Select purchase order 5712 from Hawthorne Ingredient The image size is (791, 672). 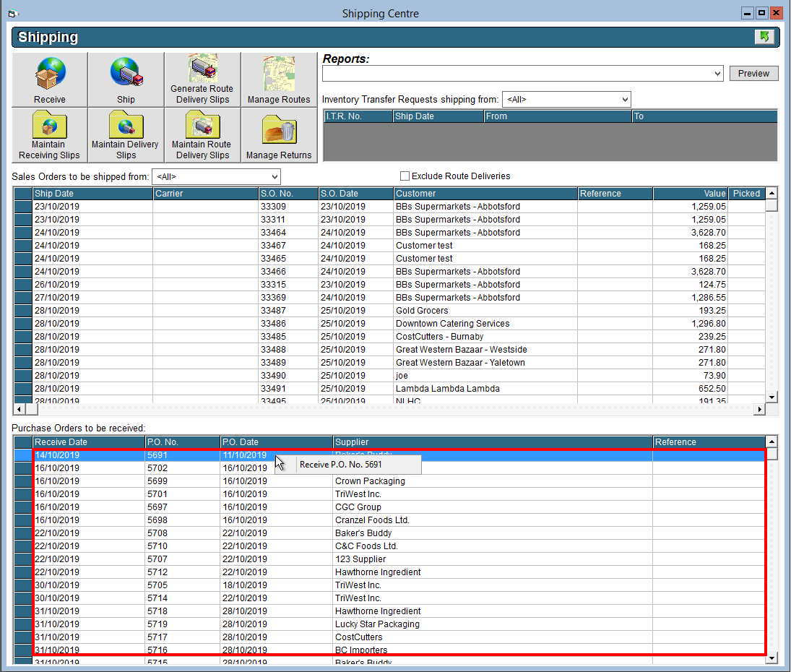coord(389,572)
